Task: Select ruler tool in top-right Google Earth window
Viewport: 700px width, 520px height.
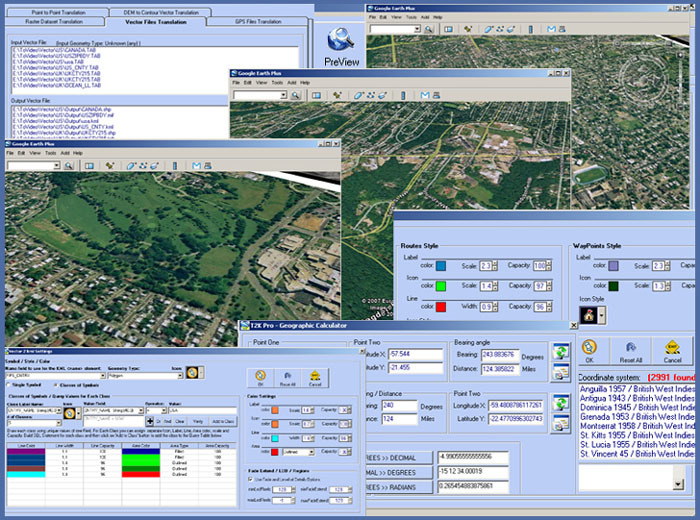Action: (530, 29)
